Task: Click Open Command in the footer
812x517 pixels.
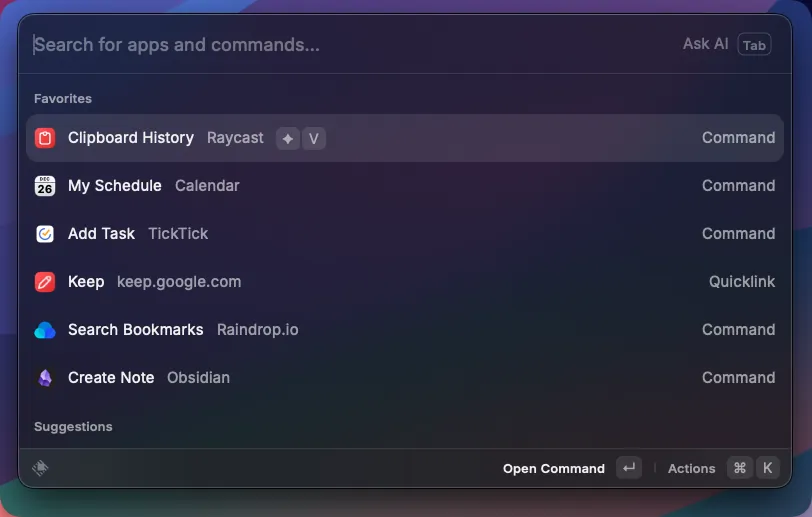Action: (x=553, y=468)
